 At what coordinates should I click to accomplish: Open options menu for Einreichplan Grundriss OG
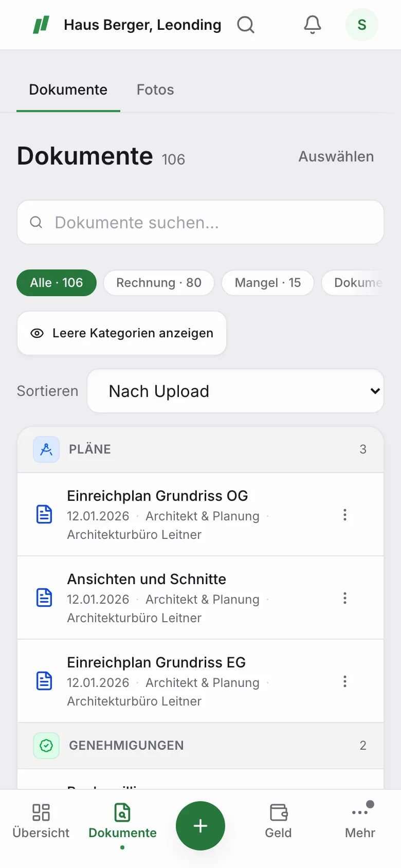pos(345,515)
